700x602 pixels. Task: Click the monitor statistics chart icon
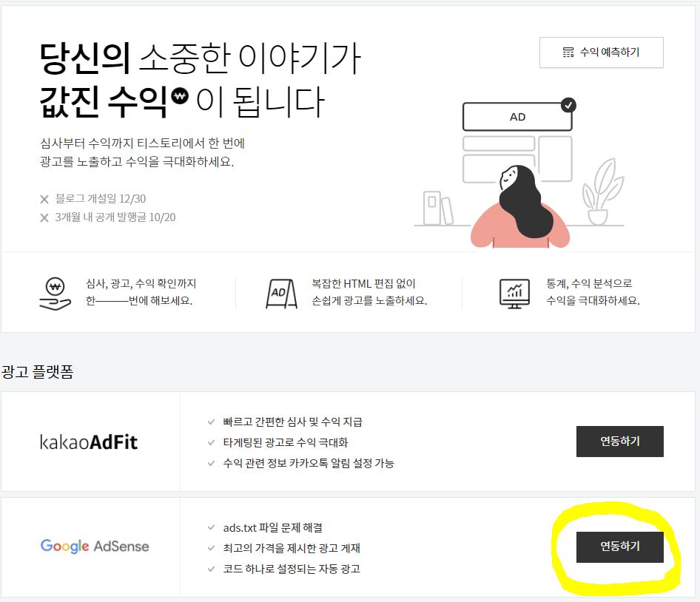[x=514, y=294]
